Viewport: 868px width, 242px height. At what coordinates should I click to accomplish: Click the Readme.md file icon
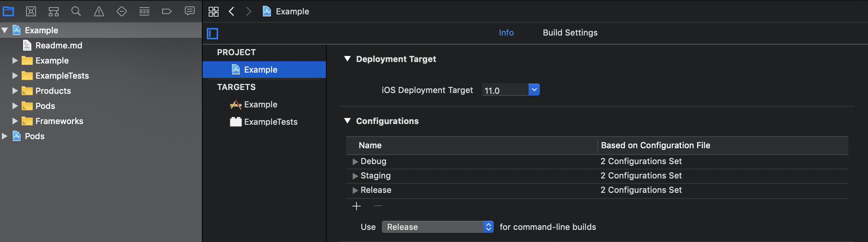tap(27, 45)
